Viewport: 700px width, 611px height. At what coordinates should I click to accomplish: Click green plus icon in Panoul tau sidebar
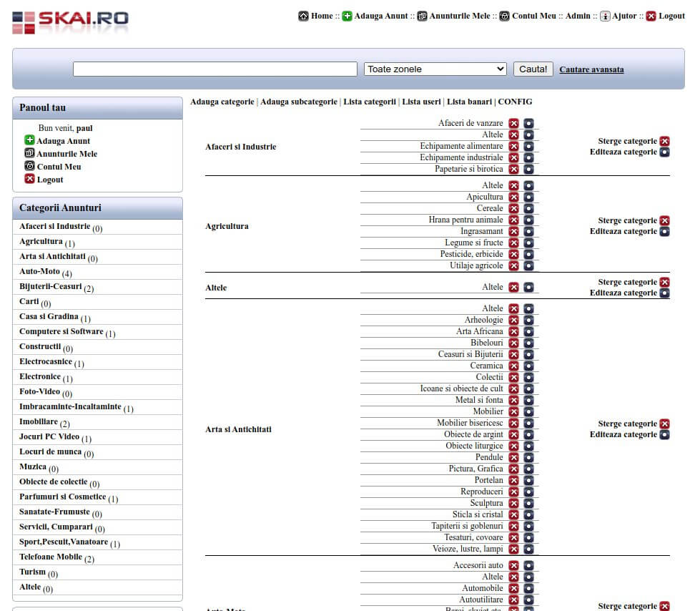click(29, 140)
